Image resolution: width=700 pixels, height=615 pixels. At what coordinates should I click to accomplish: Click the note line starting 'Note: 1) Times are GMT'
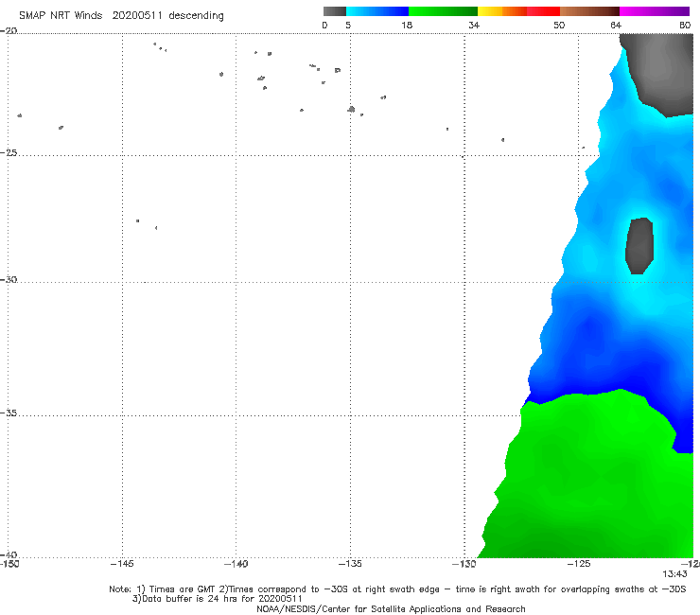397,589
